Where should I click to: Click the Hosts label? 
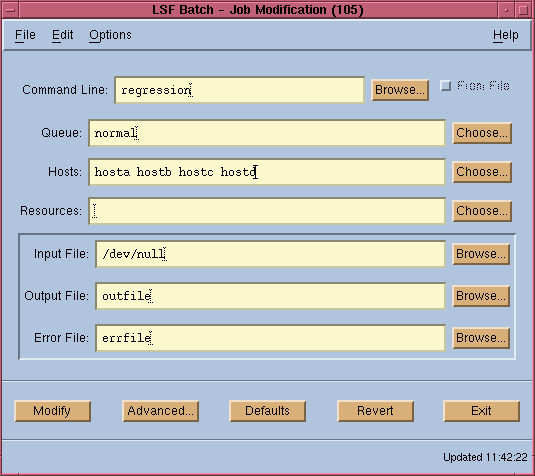pos(65,172)
